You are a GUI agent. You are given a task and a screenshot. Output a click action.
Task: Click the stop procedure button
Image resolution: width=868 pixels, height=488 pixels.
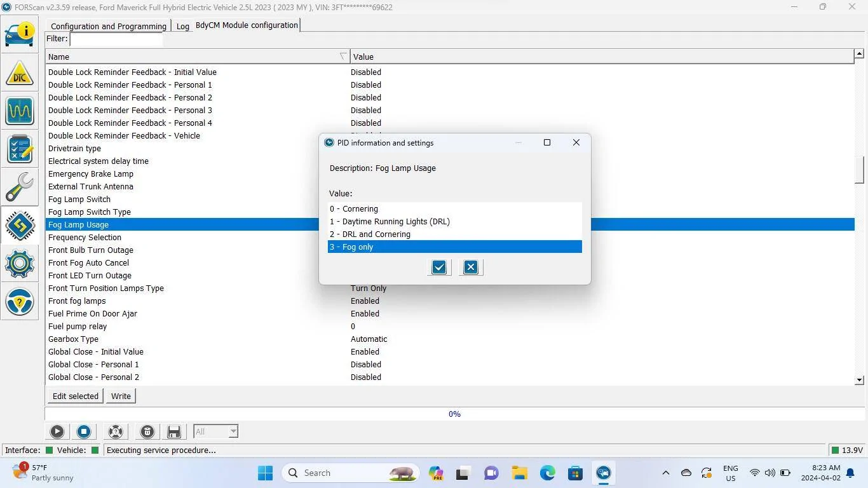(x=84, y=431)
